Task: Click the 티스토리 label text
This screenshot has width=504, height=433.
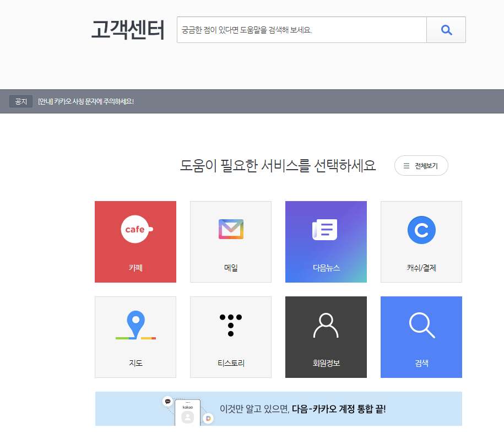Action: point(231,363)
